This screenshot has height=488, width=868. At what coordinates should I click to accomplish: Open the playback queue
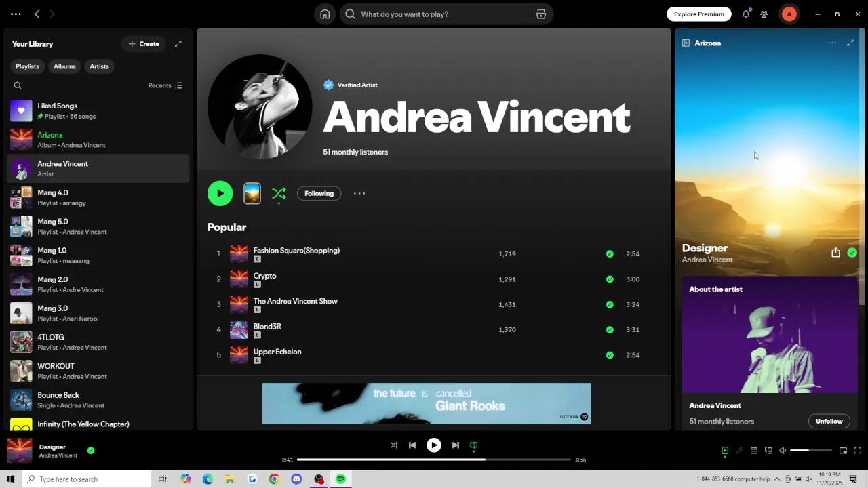coord(753,451)
